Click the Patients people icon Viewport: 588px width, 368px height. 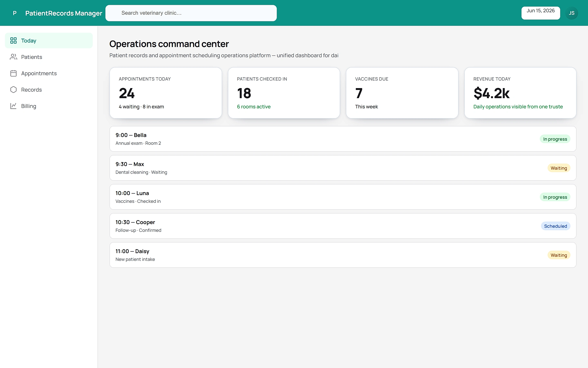pyautogui.click(x=13, y=57)
